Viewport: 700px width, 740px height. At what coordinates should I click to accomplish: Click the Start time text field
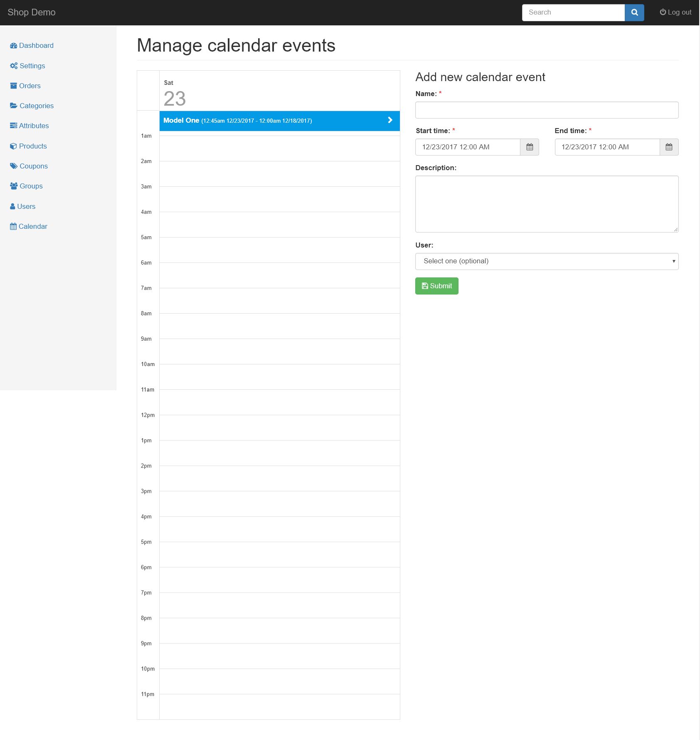(468, 147)
